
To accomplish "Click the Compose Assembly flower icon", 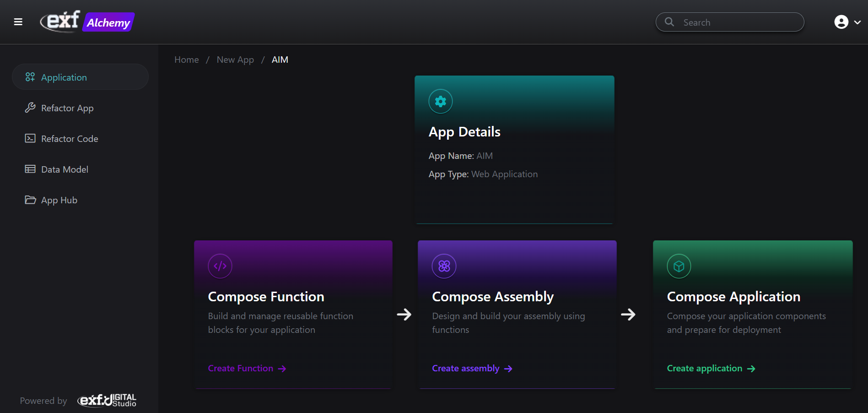I will [444, 266].
